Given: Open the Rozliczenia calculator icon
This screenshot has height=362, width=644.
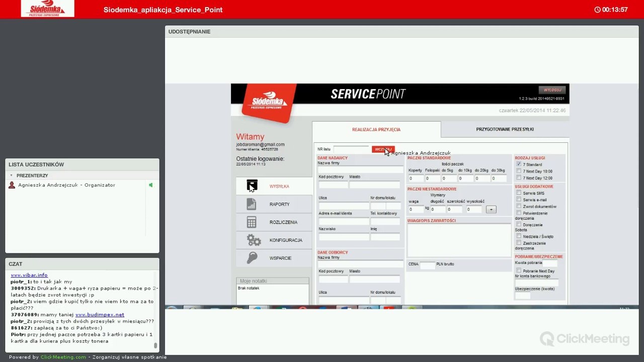Looking at the screenshot, I should click(252, 222).
